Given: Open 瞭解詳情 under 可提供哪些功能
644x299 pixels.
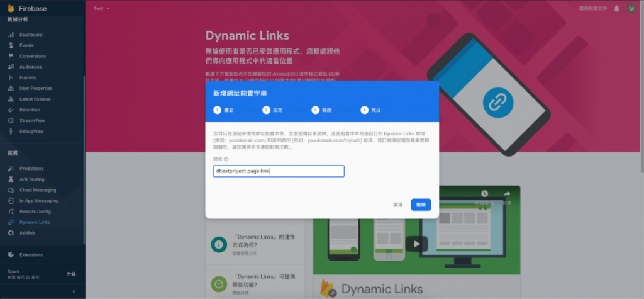Looking at the screenshot, I should point(240,293).
